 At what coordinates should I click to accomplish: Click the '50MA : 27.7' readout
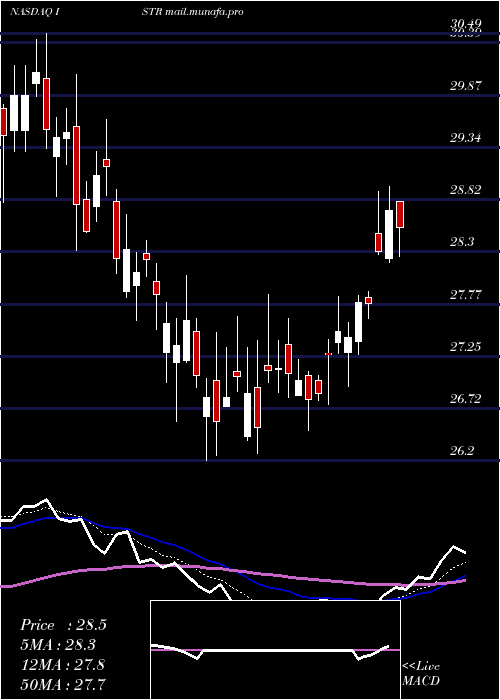62,684
